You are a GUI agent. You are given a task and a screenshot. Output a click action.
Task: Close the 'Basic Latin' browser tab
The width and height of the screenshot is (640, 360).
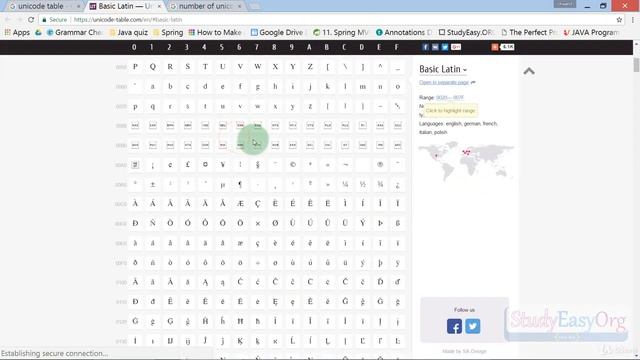pos(159,7)
